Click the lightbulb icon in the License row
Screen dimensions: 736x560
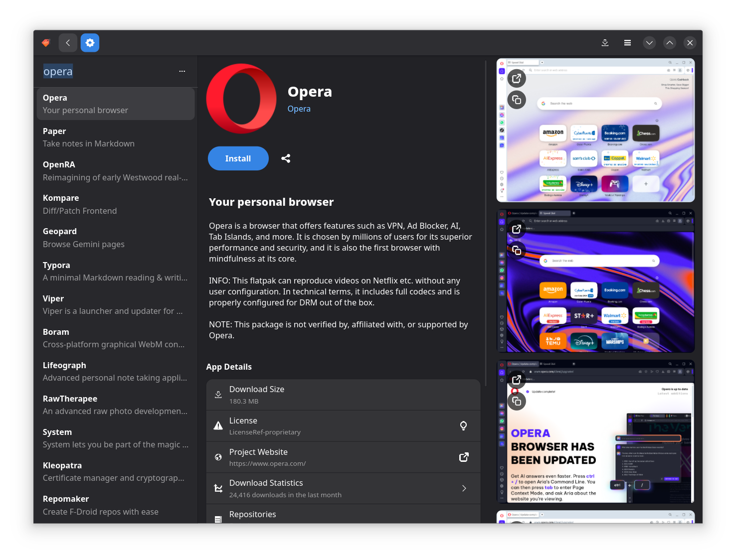[x=463, y=425]
